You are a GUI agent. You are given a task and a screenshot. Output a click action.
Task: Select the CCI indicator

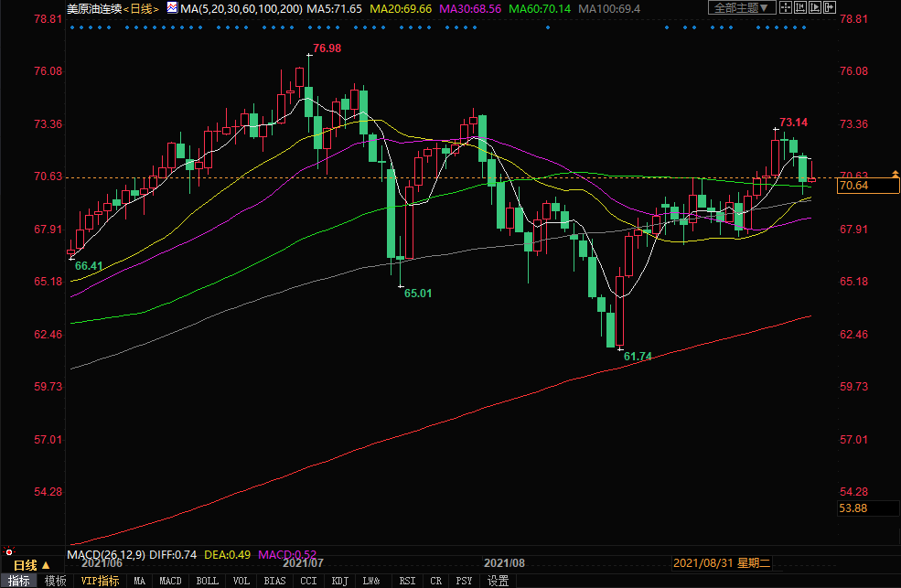coord(308,581)
